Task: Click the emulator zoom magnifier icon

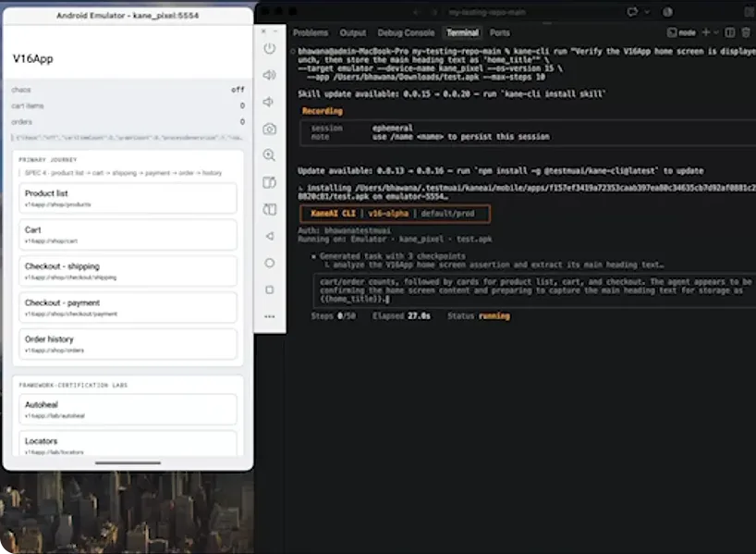Action: coord(270,155)
